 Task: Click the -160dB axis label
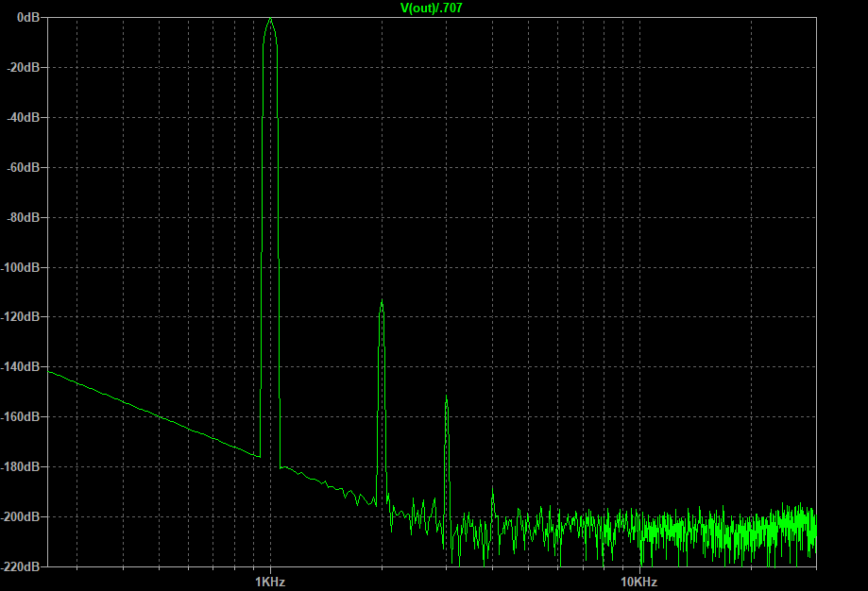[x=21, y=416]
